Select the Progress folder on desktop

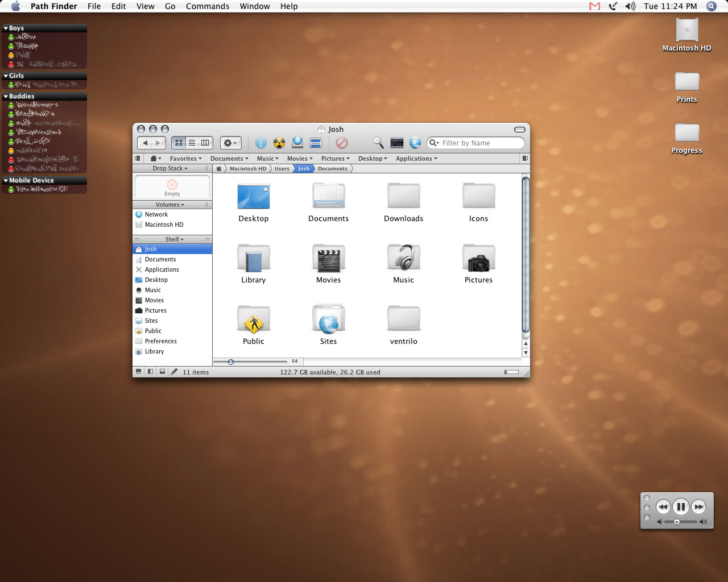tap(686, 132)
